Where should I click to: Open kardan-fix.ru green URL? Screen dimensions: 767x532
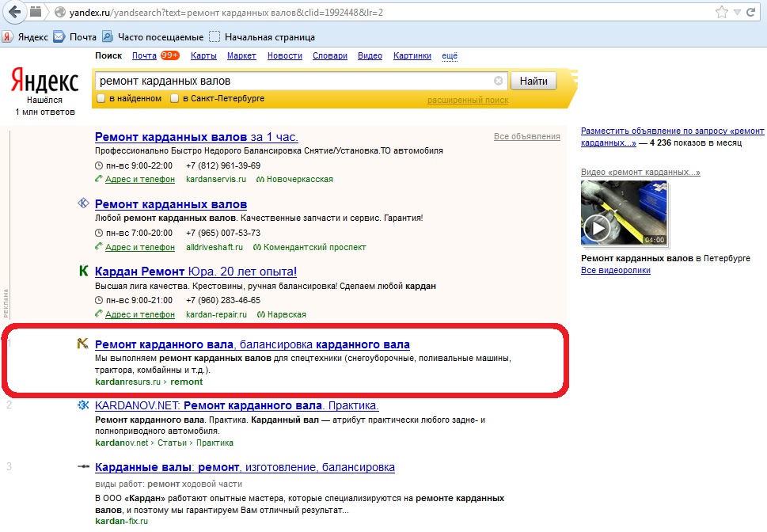click(x=121, y=521)
